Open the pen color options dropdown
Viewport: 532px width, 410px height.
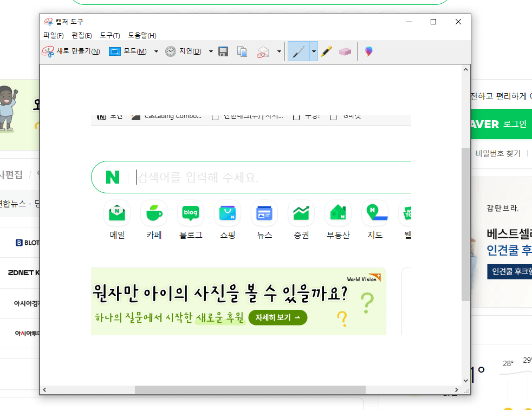(313, 51)
